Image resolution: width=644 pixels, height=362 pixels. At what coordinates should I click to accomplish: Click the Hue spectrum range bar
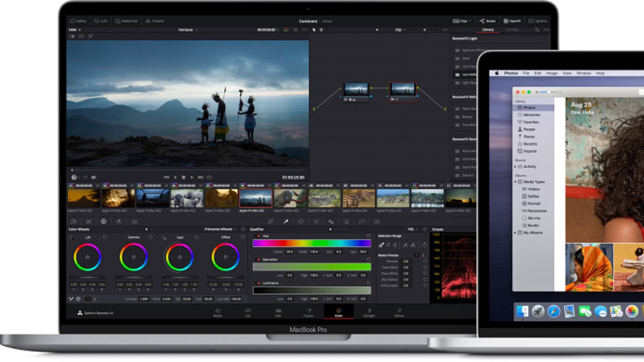pyautogui.click(x=312, y=243)
